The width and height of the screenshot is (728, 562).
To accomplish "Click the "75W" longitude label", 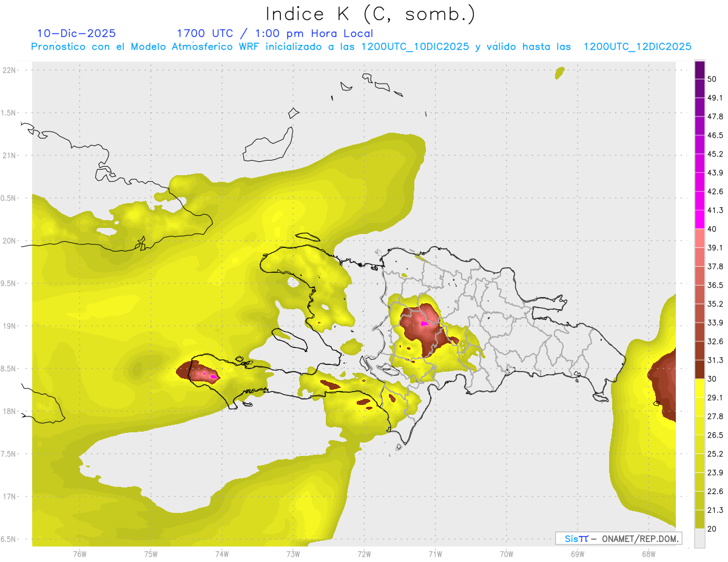I will 150,554.
